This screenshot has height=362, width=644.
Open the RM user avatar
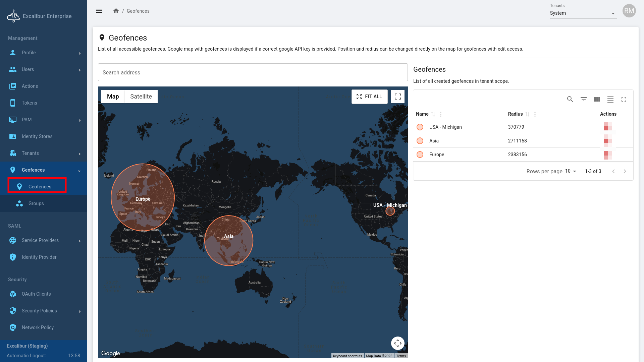pos(629,11)
